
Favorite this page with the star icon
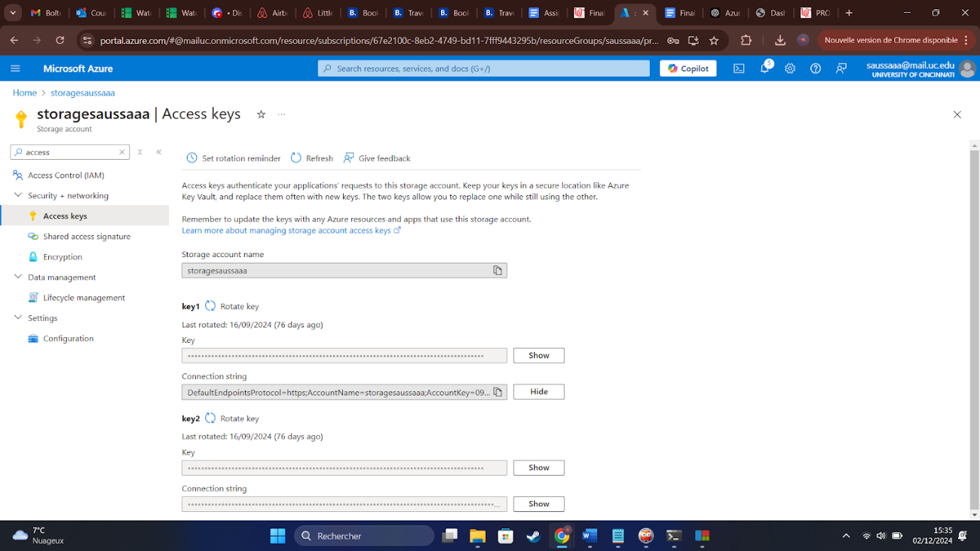261,114
